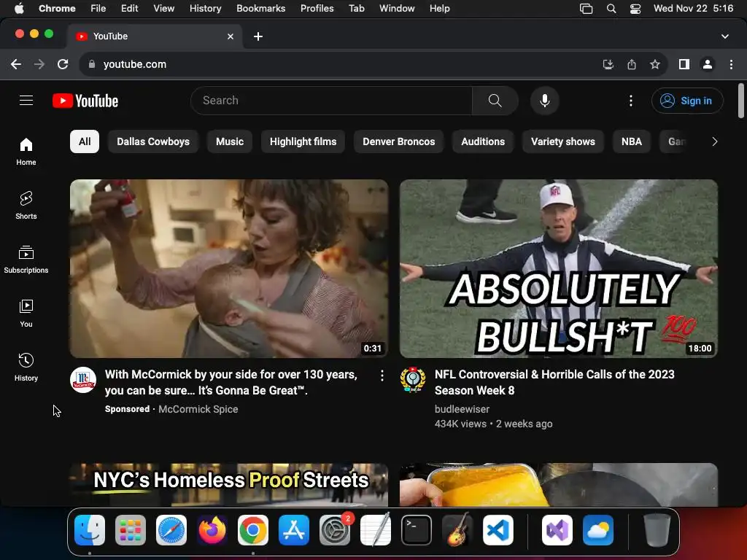Go back in Chrome
747x560 pixels.
click(x=16, y=64)
